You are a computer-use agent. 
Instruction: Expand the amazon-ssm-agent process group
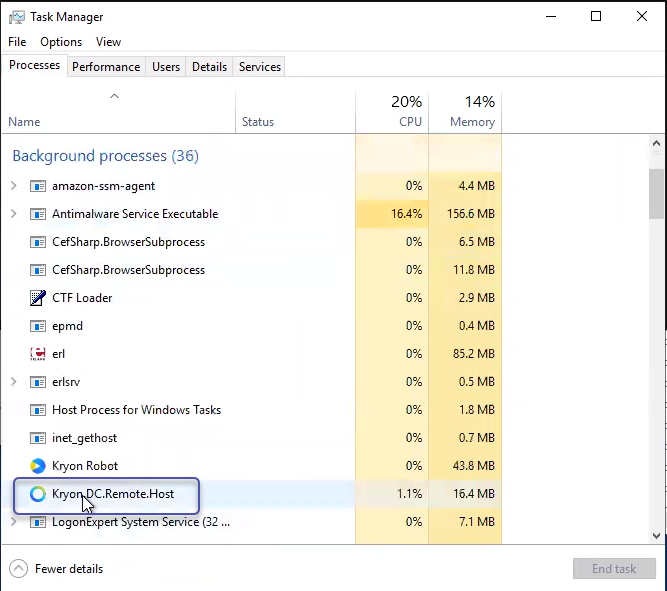14,186
